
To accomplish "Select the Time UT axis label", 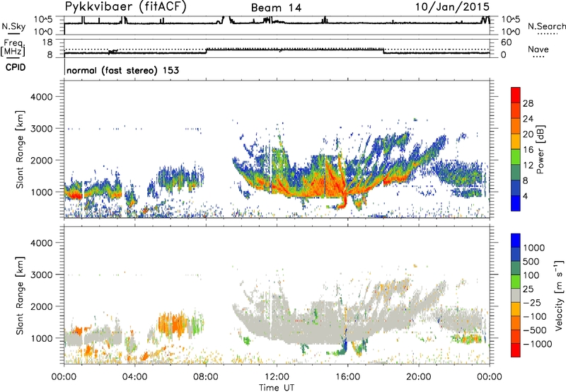I will pos(277,388).
